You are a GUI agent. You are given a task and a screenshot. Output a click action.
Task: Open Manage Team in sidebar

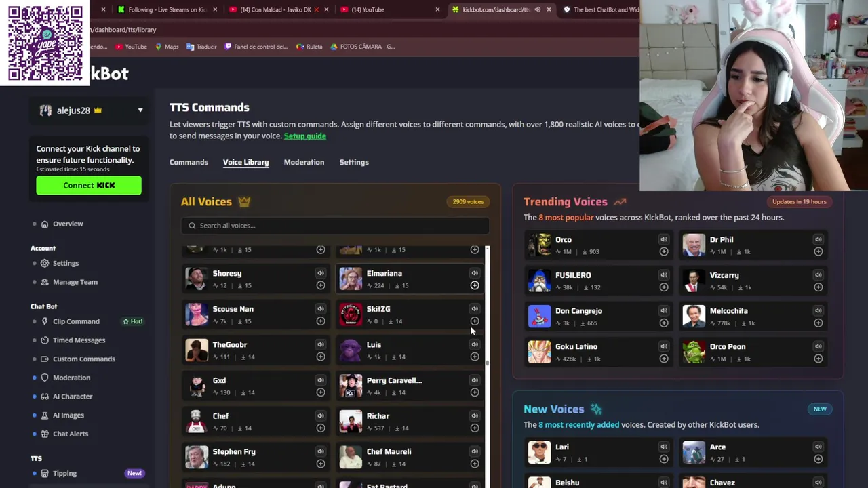(x=75, y=282)
